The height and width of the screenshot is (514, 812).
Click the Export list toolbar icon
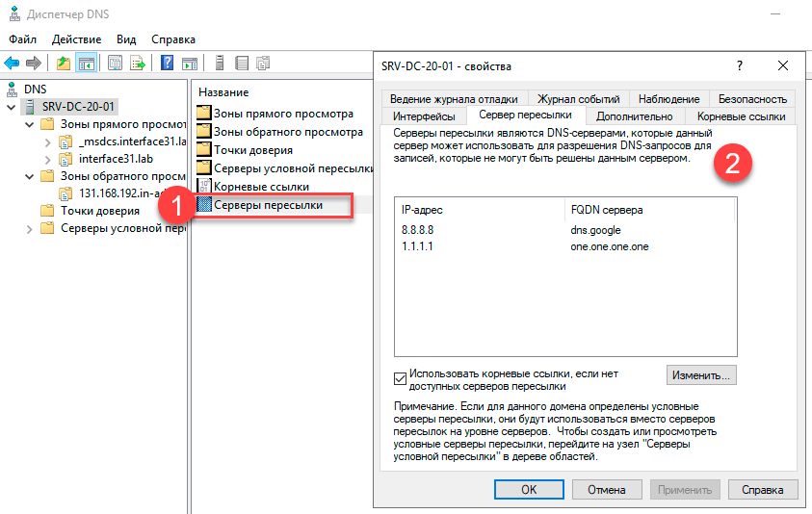pos(137,64)
